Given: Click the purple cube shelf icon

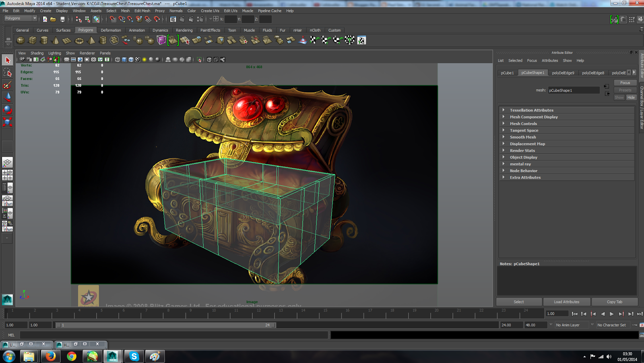Looking at the screenshot, I should pos(161,40).
